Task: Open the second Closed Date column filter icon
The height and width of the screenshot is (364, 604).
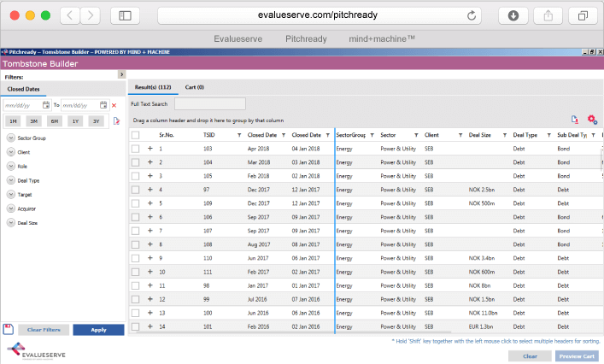Action: click(328, 135)
